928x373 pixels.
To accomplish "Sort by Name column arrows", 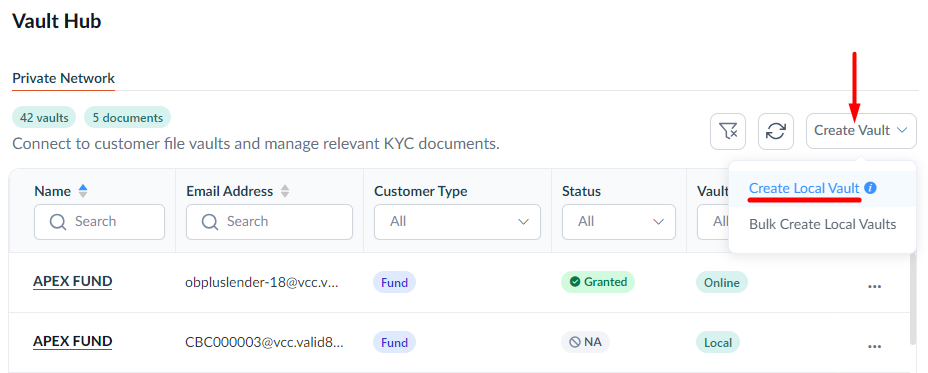I will point(83,191).
